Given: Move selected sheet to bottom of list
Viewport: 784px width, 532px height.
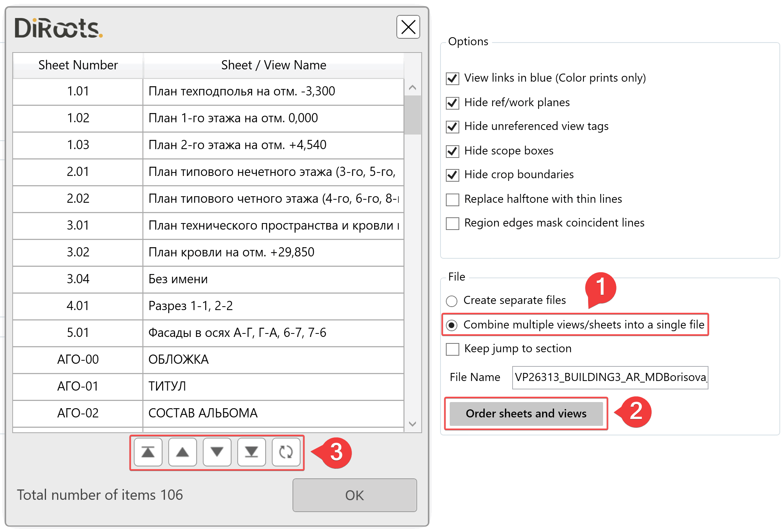Looking at the screenshot, I should click(x=251, y=452).
